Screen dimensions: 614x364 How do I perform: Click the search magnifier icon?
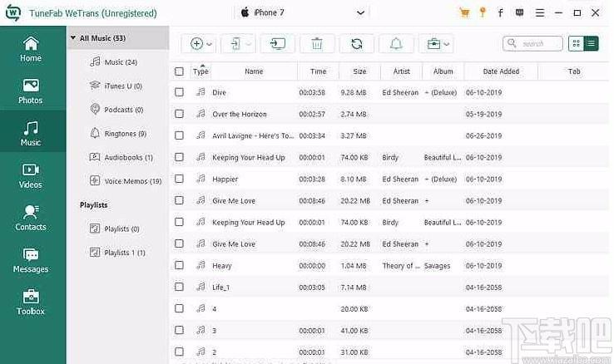pyautogui.click(x=512, y=43)
